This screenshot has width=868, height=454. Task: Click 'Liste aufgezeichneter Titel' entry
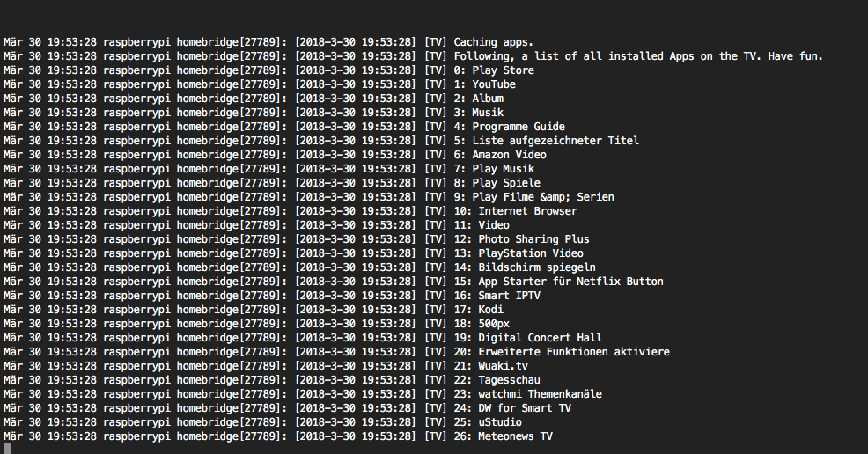pyautogui.click(x=555, y=141)
